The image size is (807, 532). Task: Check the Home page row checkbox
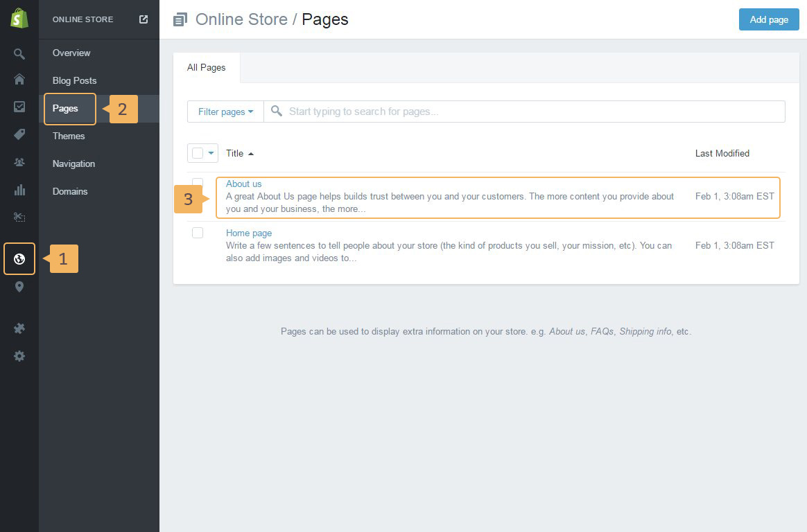click(198, 233)
